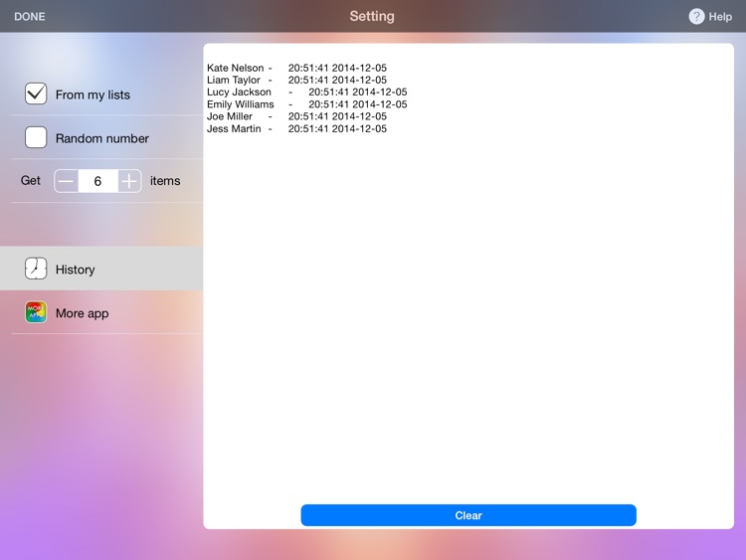The image size is (746, 560).
Task: Select the Emily Williams history entry
Action: tap(307, 104)
